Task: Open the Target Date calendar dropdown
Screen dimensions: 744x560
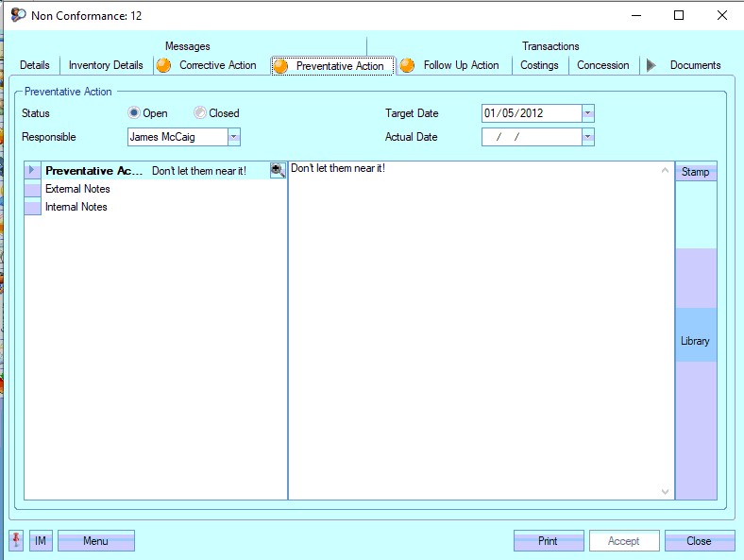Action: (588, 113)
